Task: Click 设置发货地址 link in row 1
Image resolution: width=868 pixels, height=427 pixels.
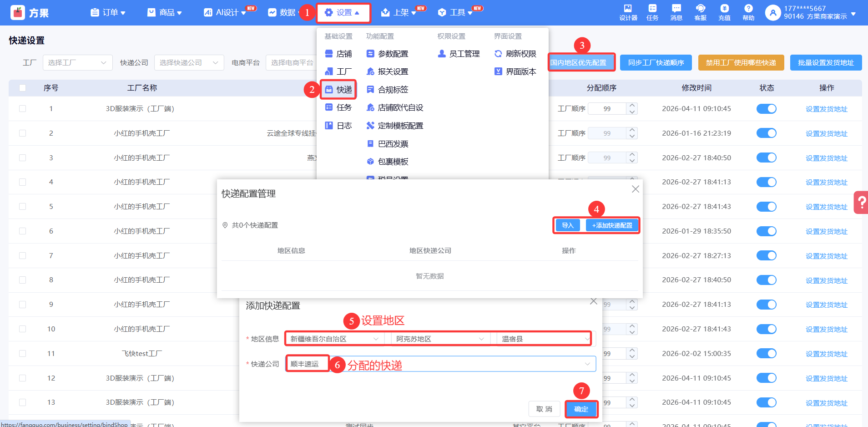Action: click(827, 109)
